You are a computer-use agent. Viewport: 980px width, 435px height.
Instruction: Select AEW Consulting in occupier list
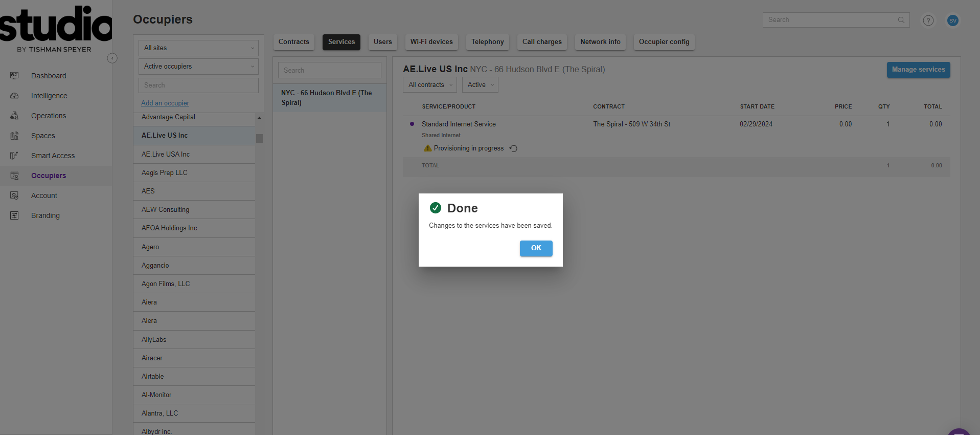pyautogui.click(x=165, y=210)
